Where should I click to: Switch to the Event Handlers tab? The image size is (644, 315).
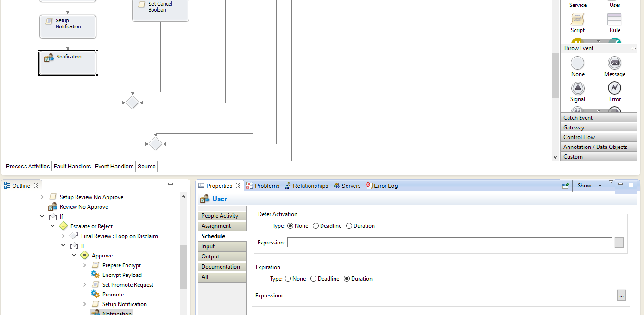[x=114, y=167]
